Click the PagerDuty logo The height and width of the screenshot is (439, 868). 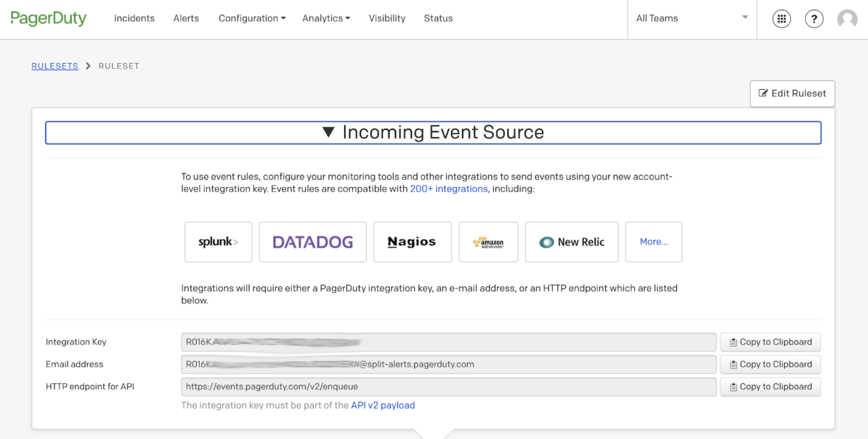(48, 18)
